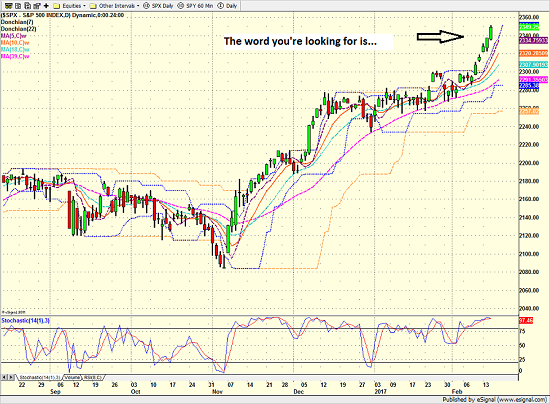Click the Stochastic(14(1),3) panel label
550x404 pixels.
(25, 321)
